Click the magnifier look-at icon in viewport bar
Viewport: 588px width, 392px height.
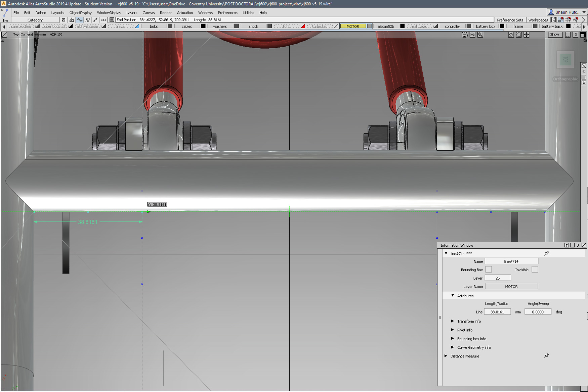[x=480, y=35]
